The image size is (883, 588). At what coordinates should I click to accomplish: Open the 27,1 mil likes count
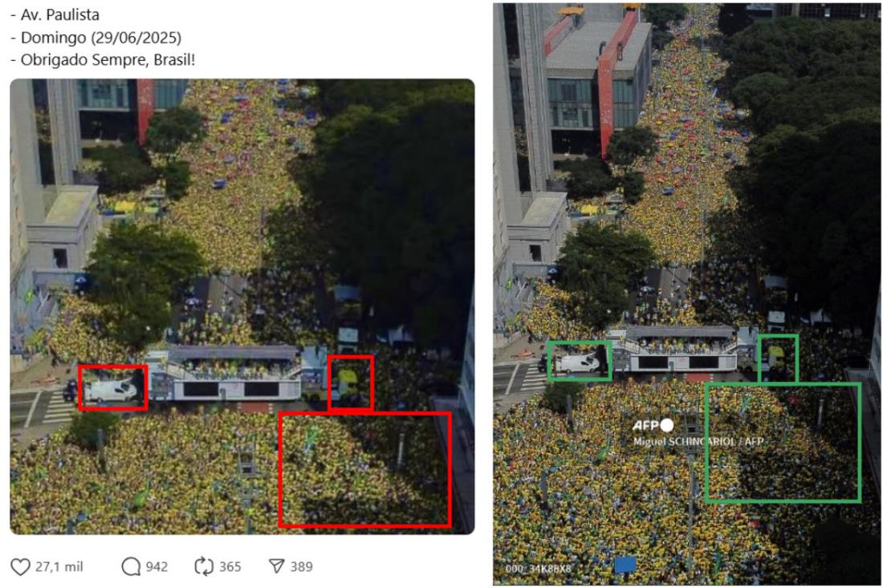tap(59, 566)
